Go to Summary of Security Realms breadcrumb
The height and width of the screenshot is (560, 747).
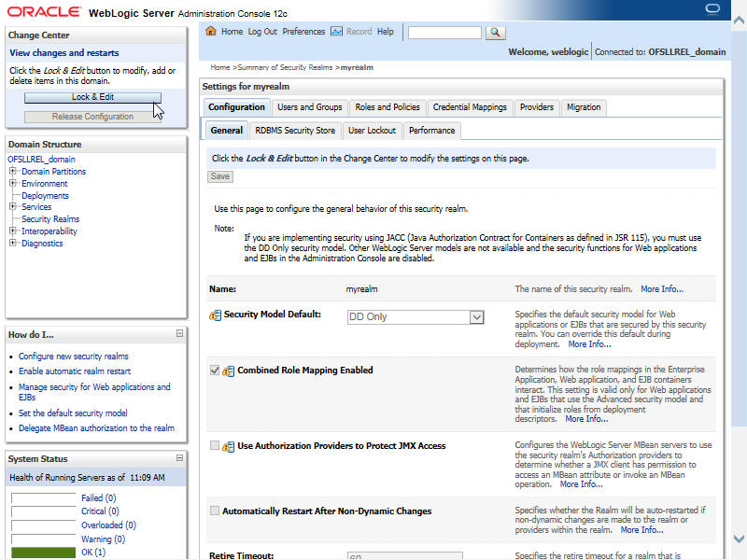click(285, 67)
